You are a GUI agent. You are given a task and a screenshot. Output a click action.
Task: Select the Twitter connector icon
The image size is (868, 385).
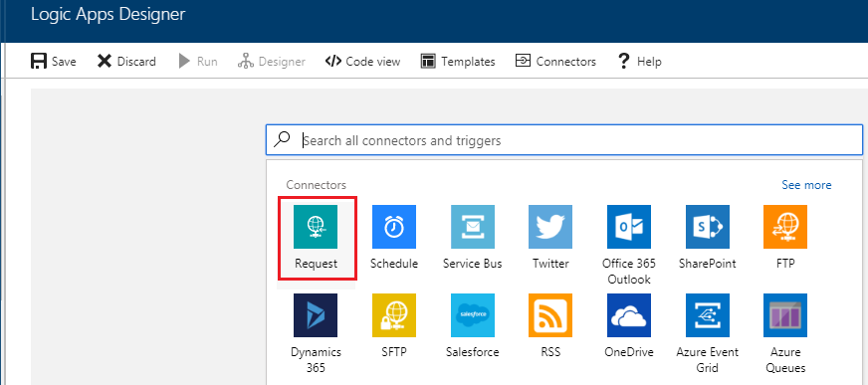[550, 227]
